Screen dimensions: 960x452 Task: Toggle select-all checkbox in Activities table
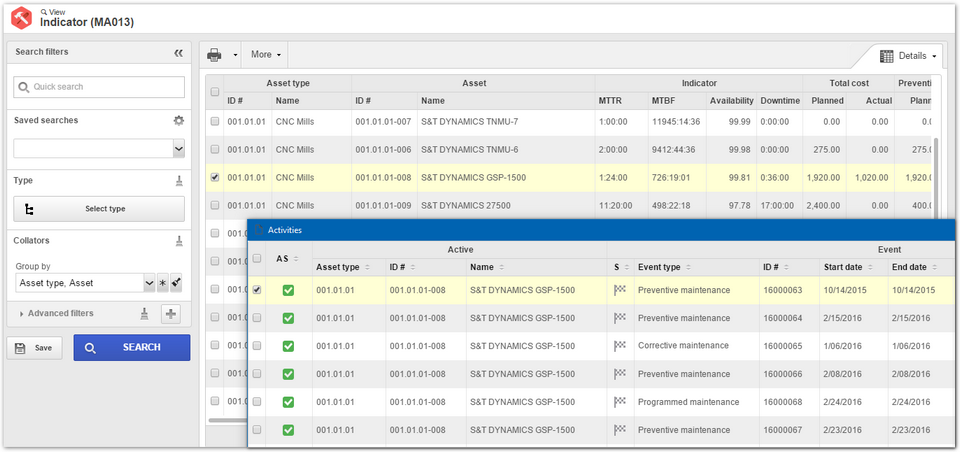point(257,258)
